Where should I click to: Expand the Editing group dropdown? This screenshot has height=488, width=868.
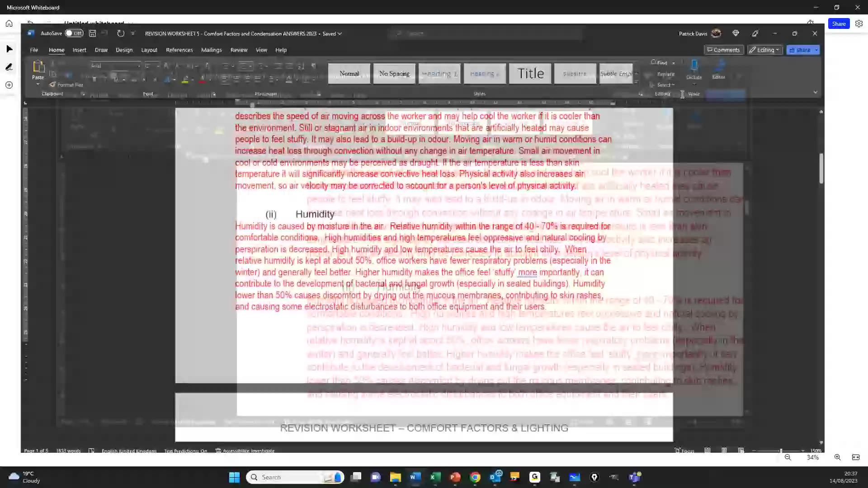pyautogui.click(x=663, y=94)
